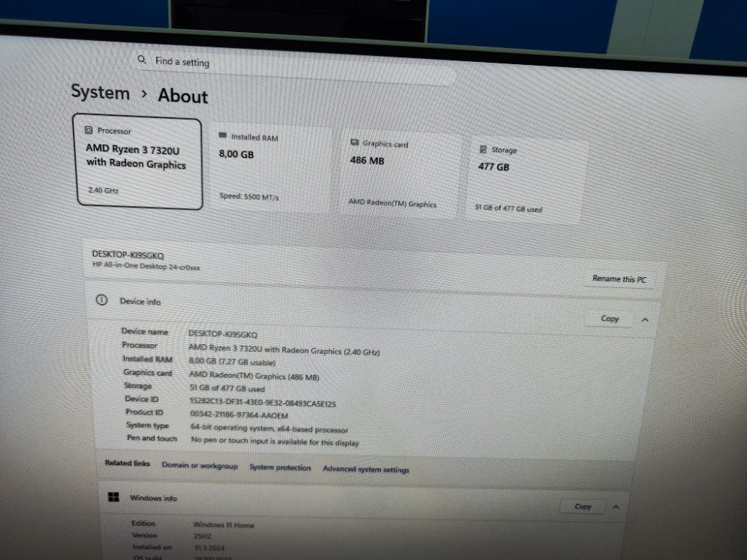Click the Device info circle icon
Viewport: 747px width, 560px height.
[x=102, y=299]
